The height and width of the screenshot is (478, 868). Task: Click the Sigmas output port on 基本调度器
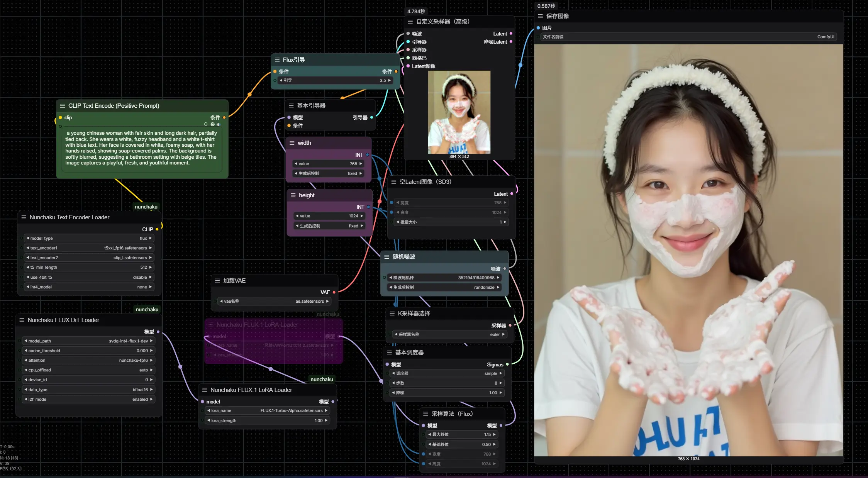(507, 364)
